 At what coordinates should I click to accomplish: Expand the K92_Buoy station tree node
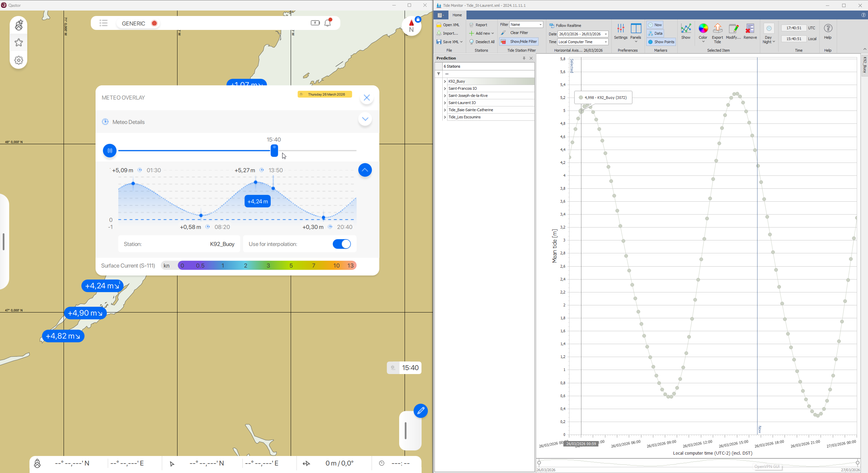coord(445,81)
